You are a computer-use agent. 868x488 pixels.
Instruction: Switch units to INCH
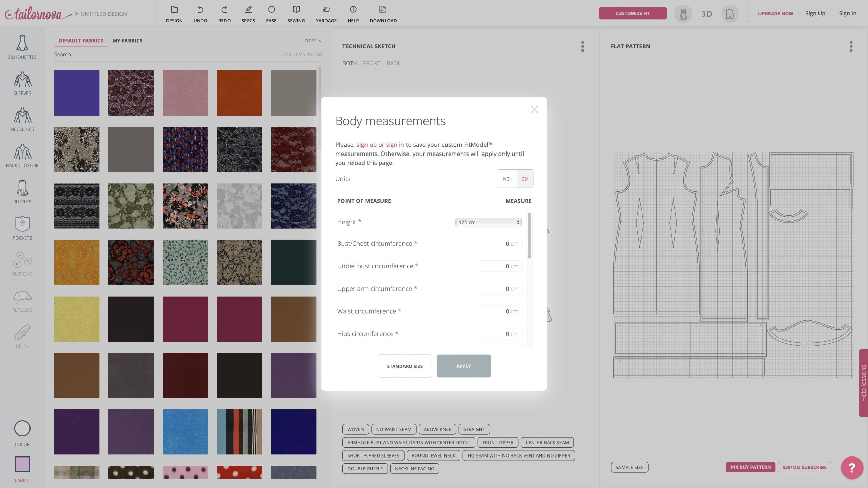pos(507,179)
